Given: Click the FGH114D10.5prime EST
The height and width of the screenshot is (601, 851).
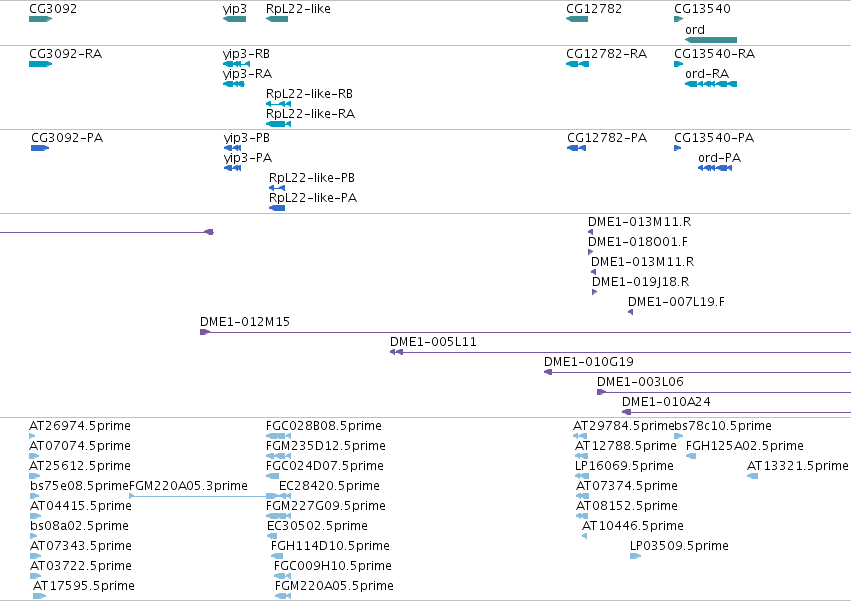Looking at the screenshot, I should (277, 557).
